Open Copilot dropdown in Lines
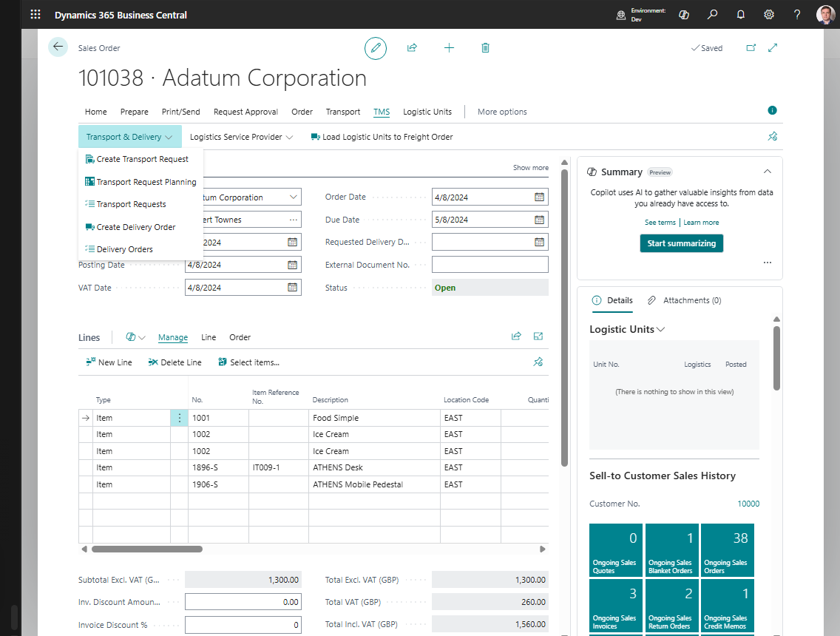The width and height of the screenshot is (840, 636). click(135, 337)
